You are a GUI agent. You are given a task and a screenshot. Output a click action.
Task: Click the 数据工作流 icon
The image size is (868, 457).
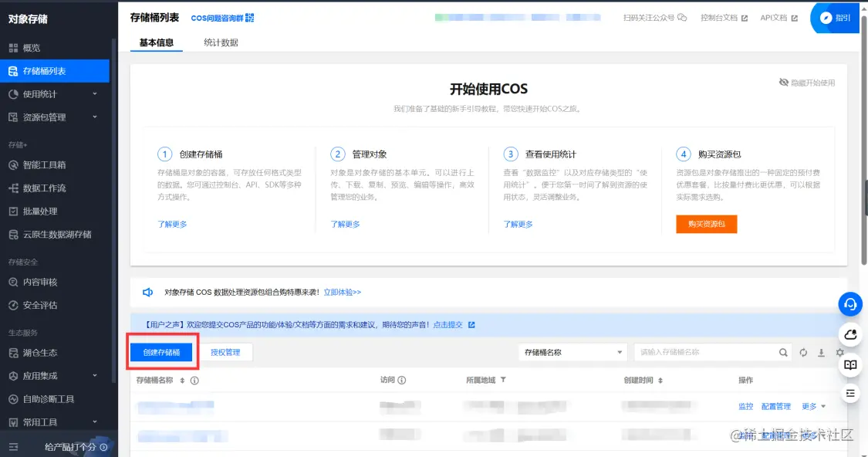(x=13, y=188)
